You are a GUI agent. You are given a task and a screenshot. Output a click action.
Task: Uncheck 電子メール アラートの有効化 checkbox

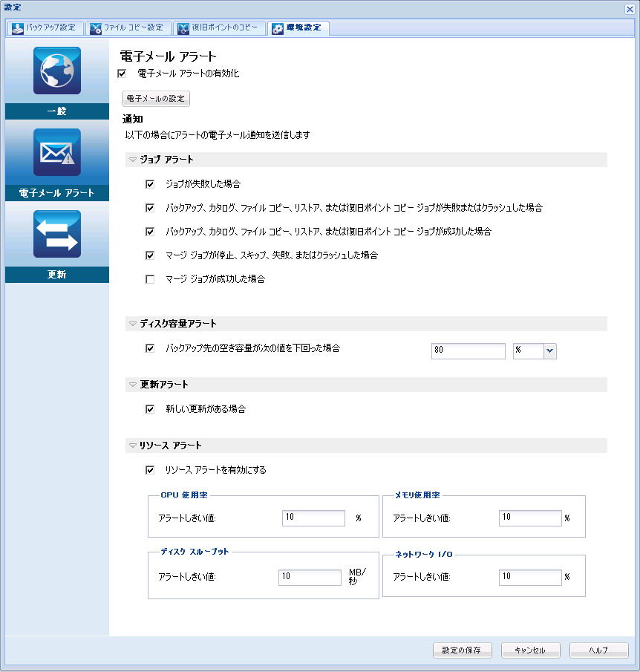click(123, 74)
